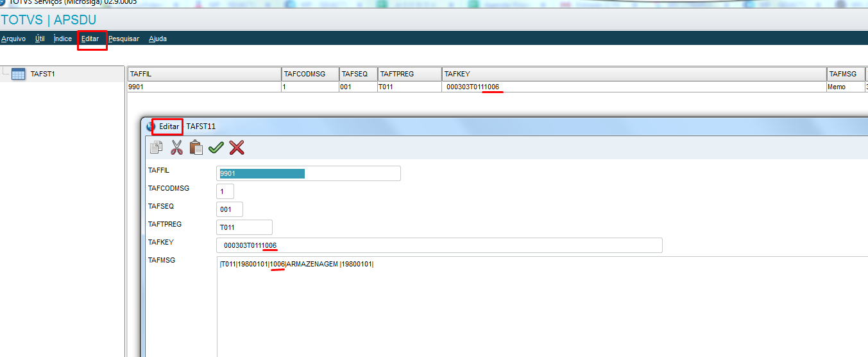This screenshot has height=357, width=868.
Task: Select grid cell 000303T0111006
Action: [x=634, y=87]
